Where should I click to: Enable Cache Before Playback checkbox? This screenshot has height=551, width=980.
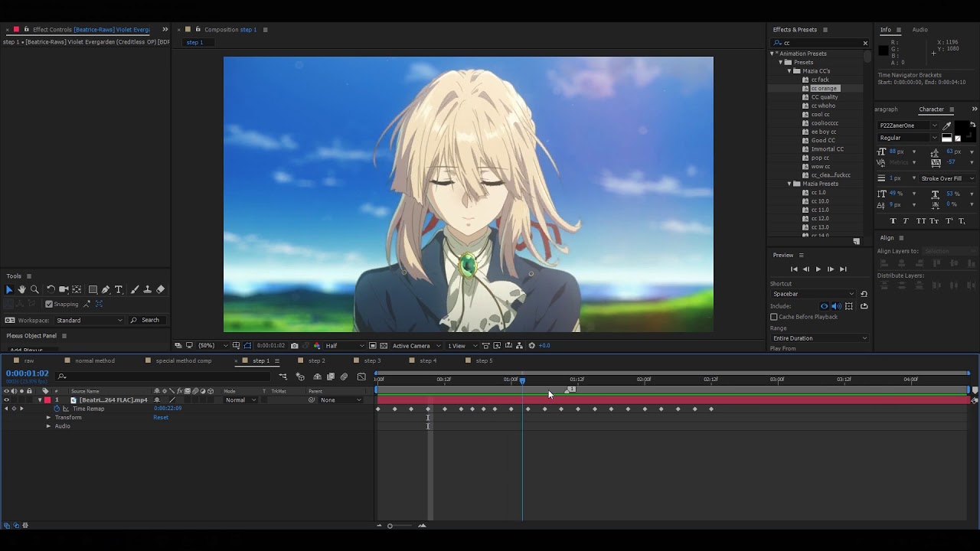[773, 317]
